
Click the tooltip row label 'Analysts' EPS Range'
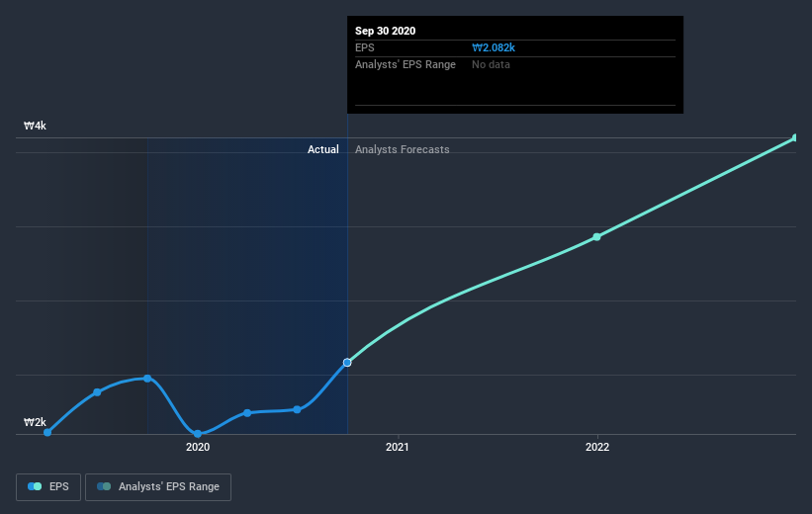(x=406, y=64)
